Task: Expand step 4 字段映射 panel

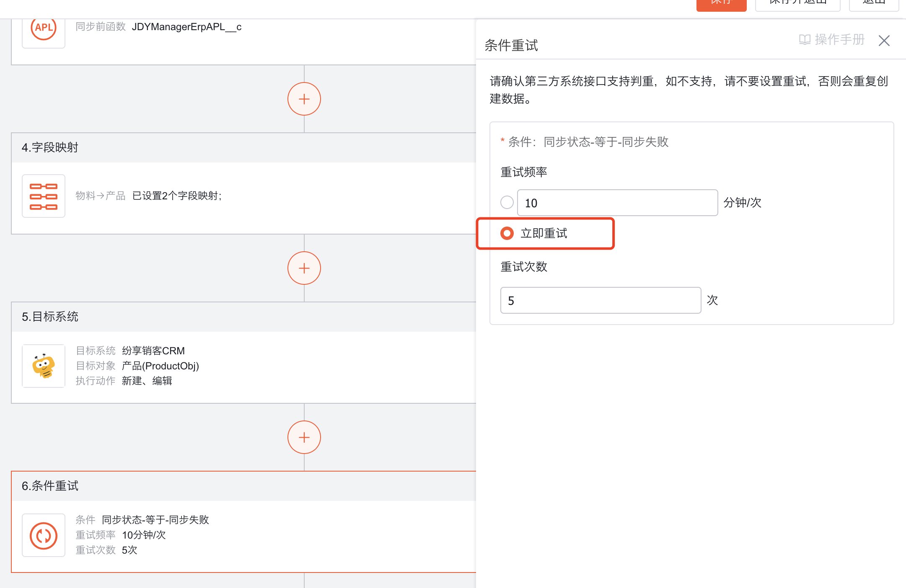Action: [x=49, y=147]
